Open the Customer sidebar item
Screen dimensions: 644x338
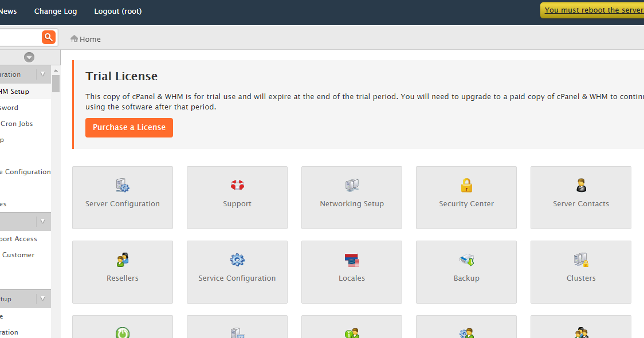[x=18, y=255]
